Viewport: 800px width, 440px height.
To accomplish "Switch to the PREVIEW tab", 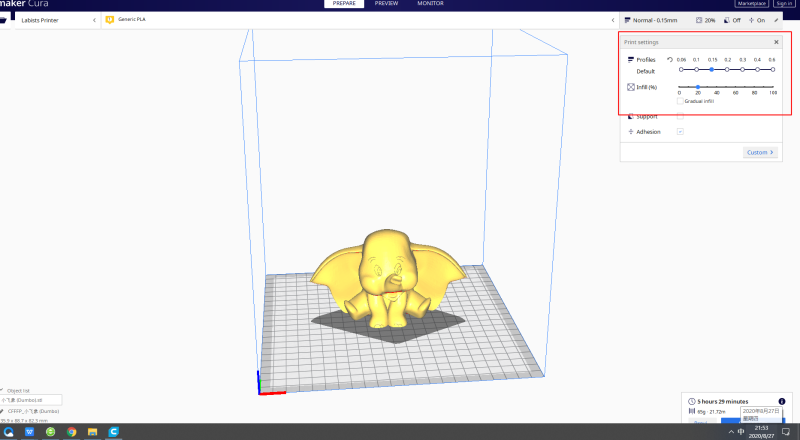I will click(x=386, y=4).
